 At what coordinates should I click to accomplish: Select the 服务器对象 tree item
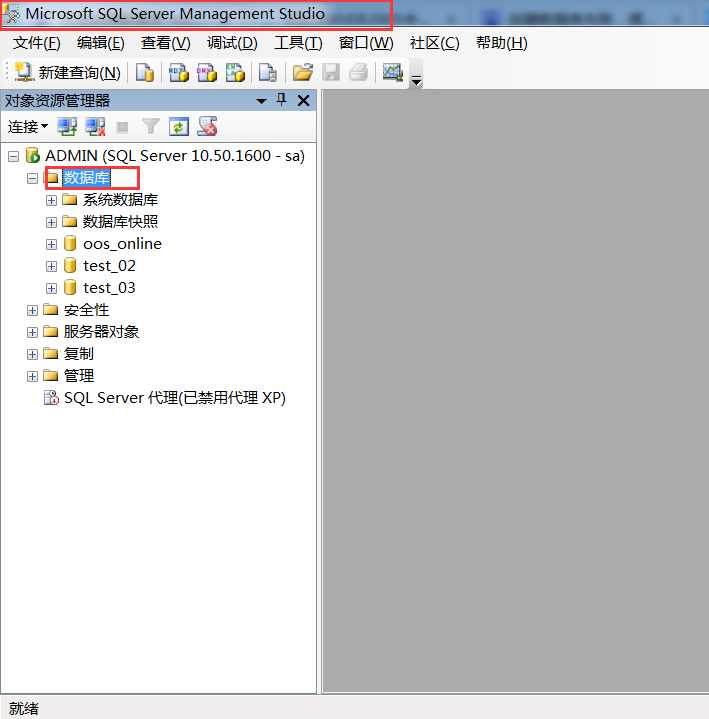[x=101, y=332]
